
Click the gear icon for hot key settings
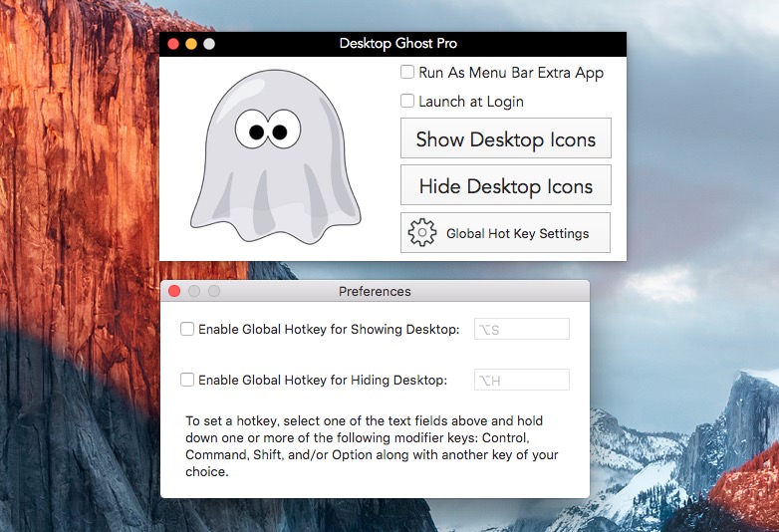pyautogui.click(x=422, y=233)
